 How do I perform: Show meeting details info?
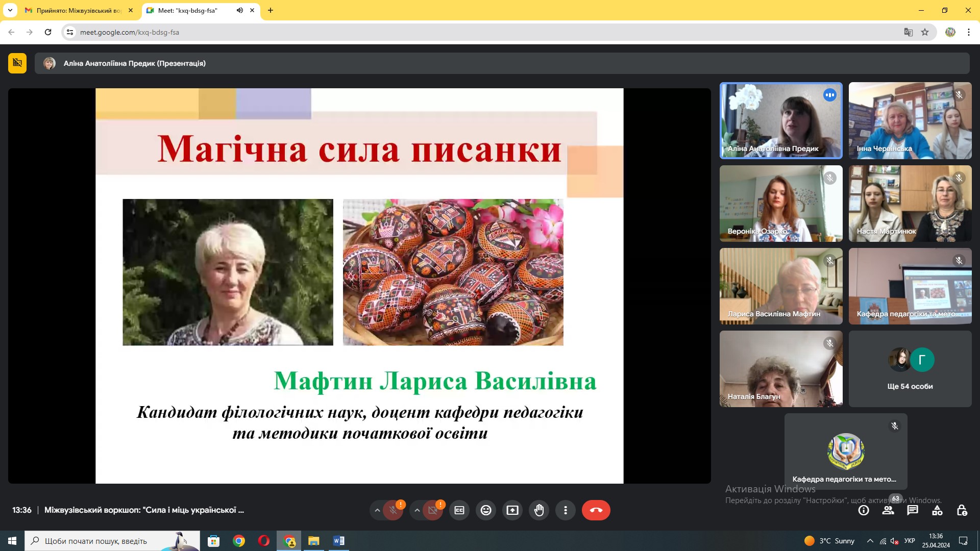click(864, 510)
